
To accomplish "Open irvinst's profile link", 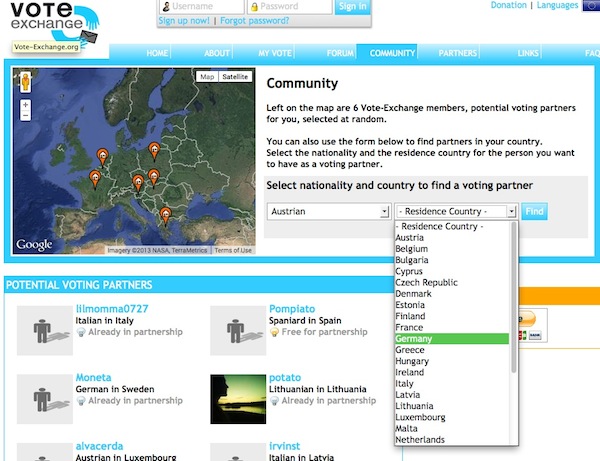I will (x=284, y=446).
